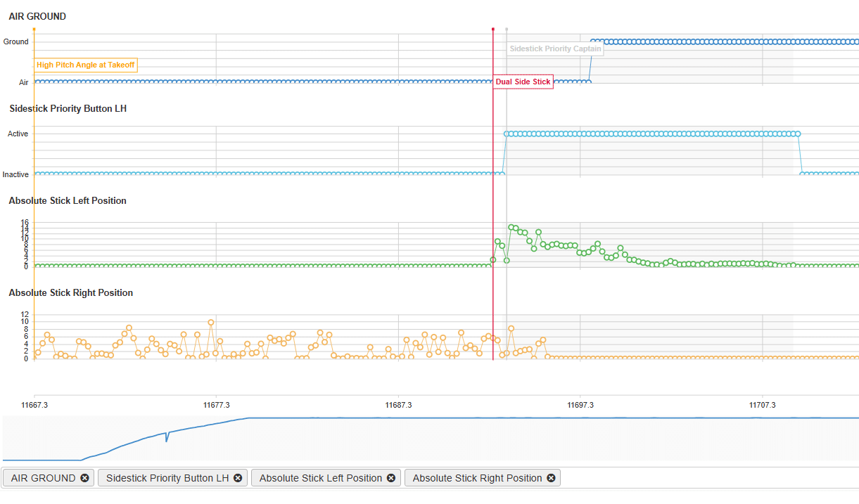Screen dimensions: 859x504
Task: Remove Sidestick Priority Button LH tag via x icon
Action: click(x=238, y=478)
